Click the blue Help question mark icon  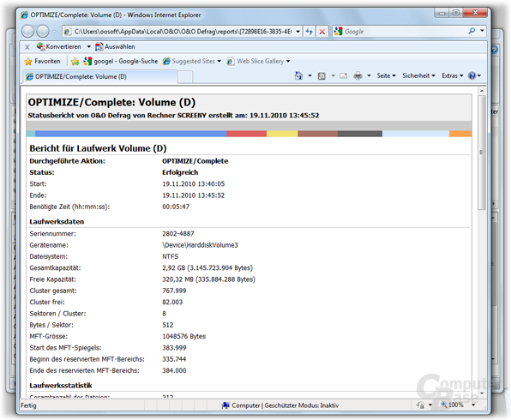coord(472,75)
